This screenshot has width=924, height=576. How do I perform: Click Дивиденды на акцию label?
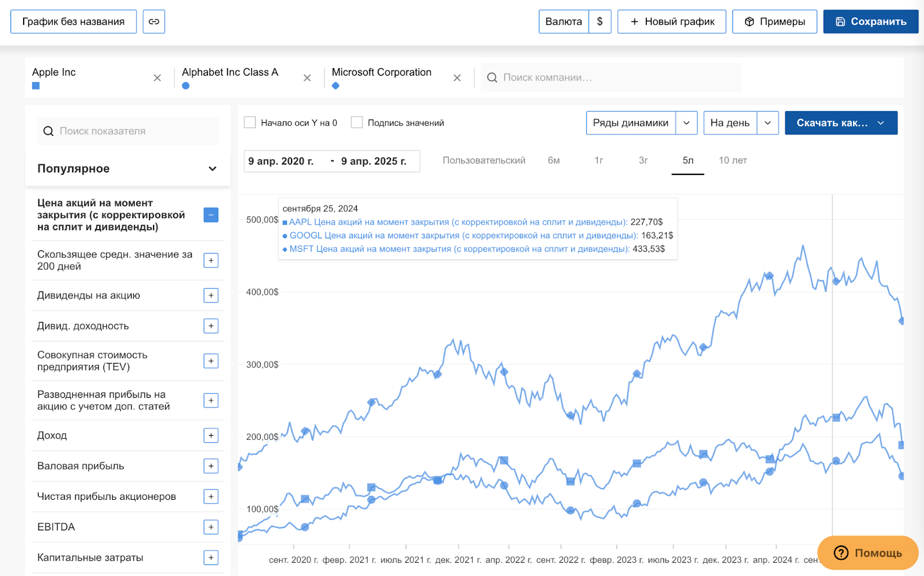(x=88, y=296)
